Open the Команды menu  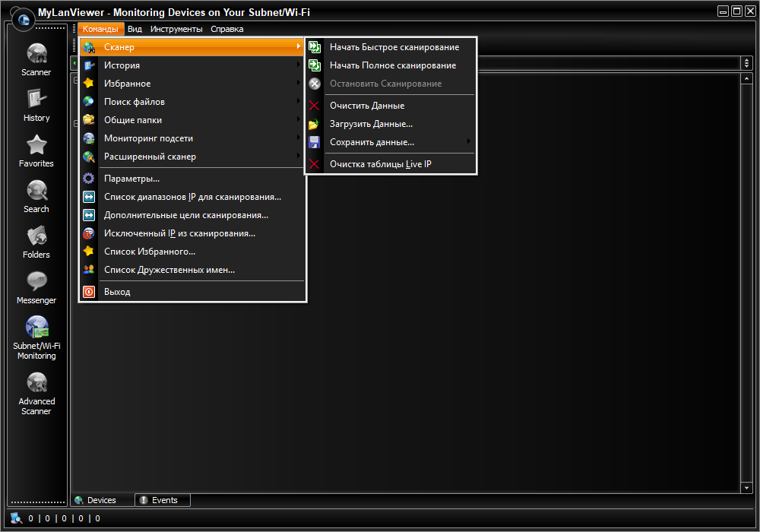[100, 29]
